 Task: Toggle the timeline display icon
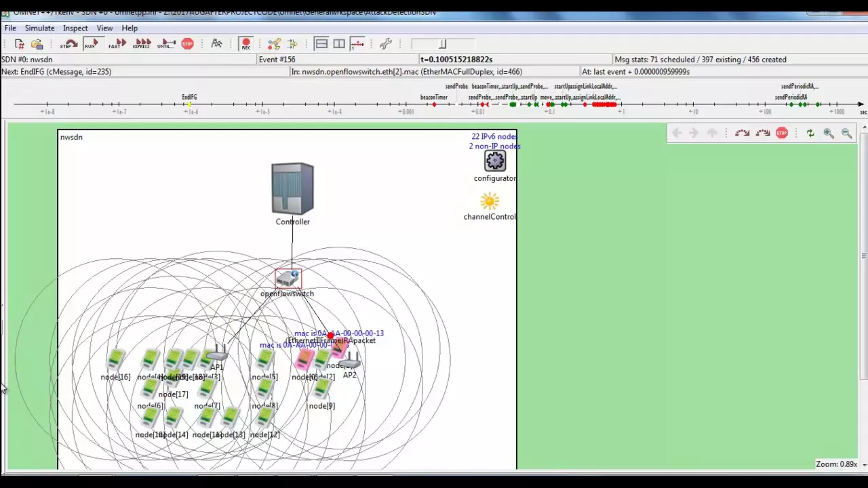coord(357,44)
